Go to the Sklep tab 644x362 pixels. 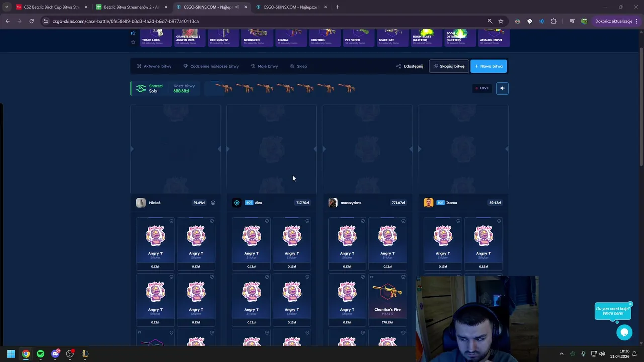tap(298, 66)
